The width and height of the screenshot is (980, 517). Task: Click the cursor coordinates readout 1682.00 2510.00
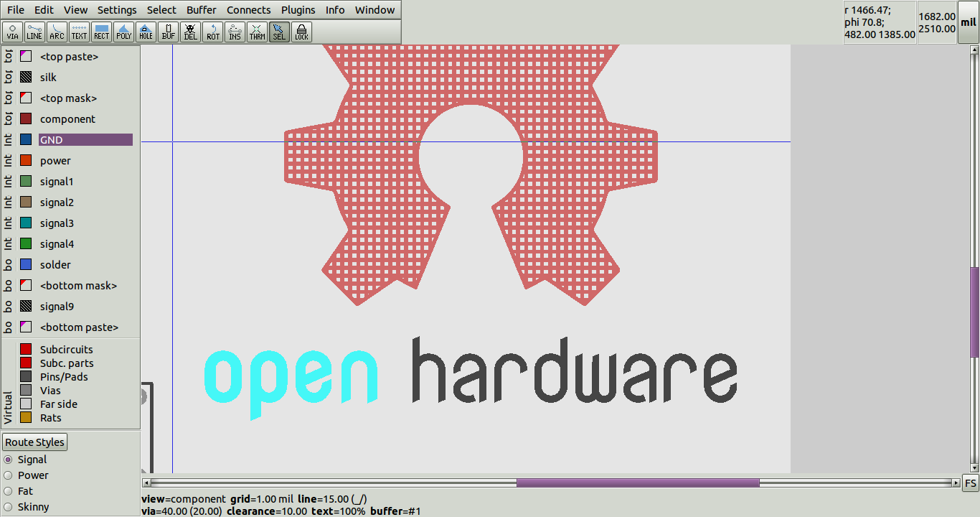937,22
